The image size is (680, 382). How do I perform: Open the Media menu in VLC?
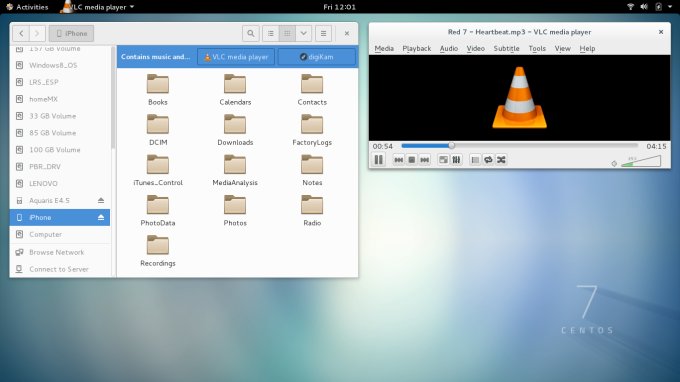tap(384, 49)
